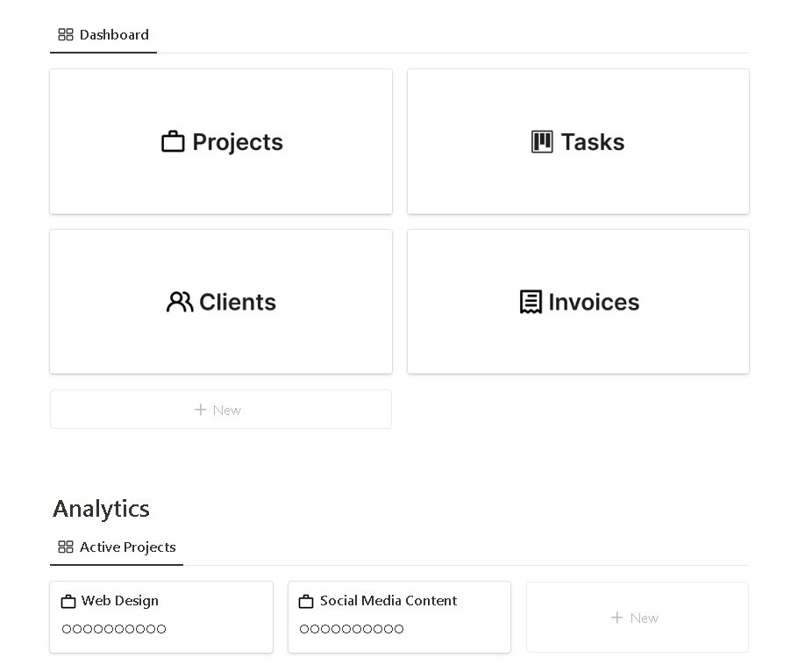This screenshot has height=672, width=805.
Task: Create a new active project card
Action: coord(637,618)
